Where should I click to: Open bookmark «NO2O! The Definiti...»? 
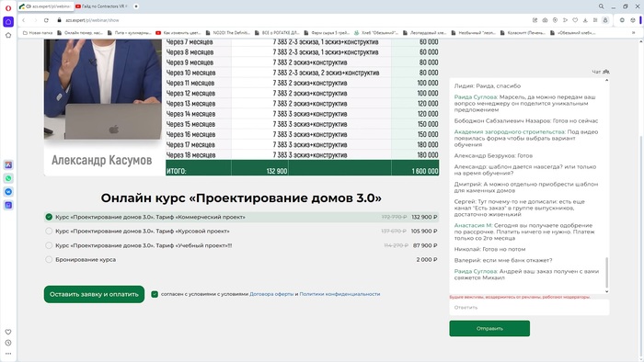(228, 33)
